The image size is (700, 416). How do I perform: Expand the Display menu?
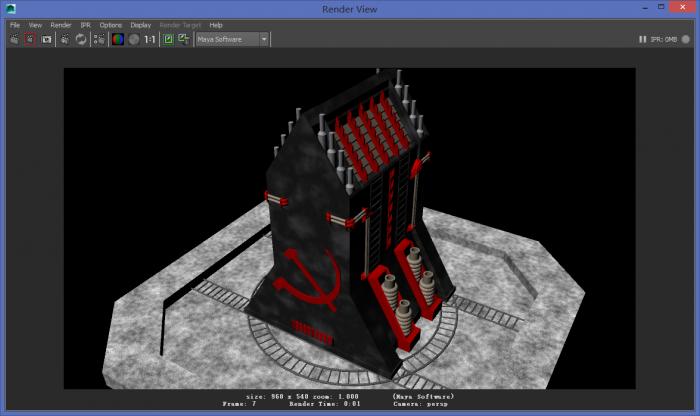140,24
